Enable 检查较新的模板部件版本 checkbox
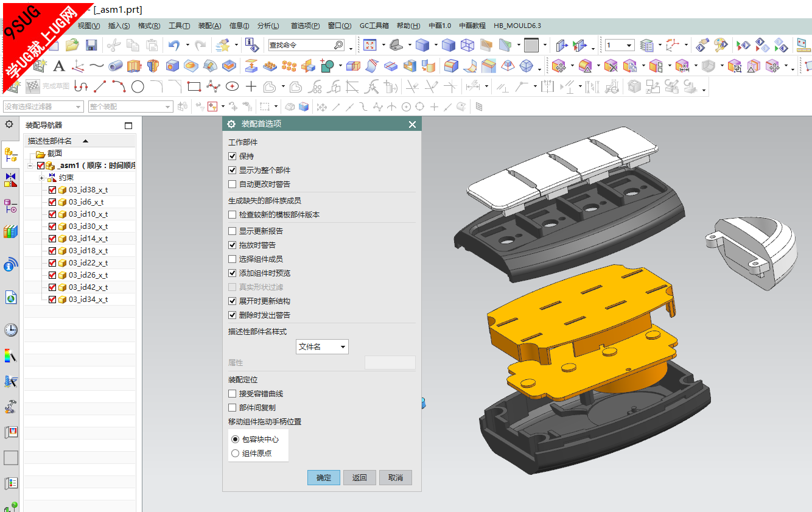812x512 pixels. pyautogui.click(x=232, y=215)
